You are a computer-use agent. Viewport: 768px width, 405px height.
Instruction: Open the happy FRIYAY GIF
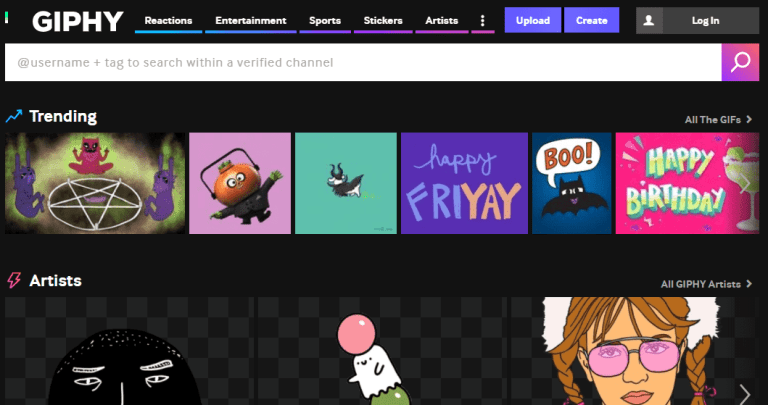click(x=464, y=183)
